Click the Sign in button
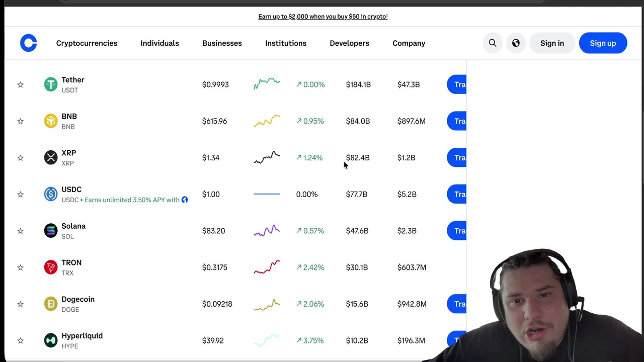 pos(552,43)
